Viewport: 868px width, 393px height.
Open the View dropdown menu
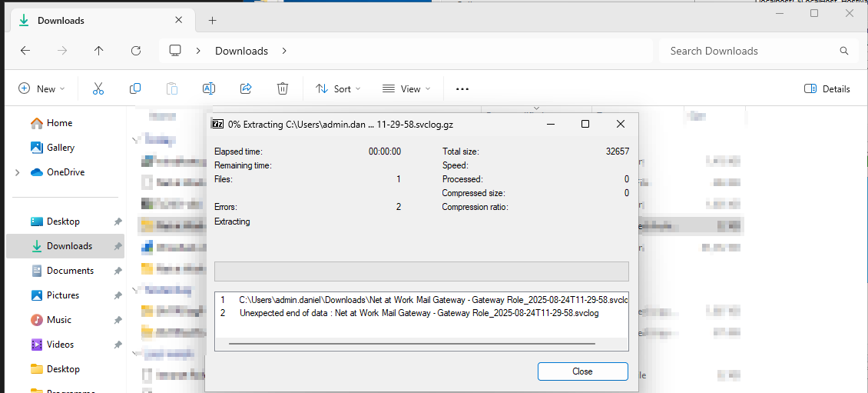[x=406, y=88]
